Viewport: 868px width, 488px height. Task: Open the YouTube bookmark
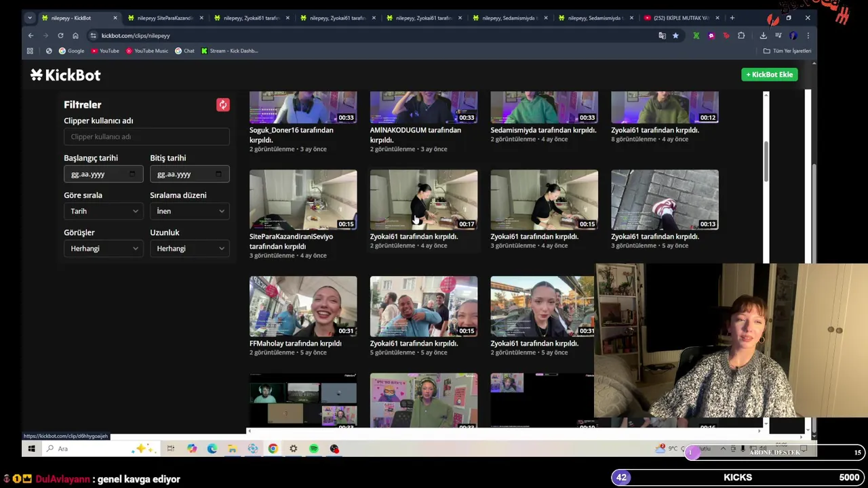[105, 51]
